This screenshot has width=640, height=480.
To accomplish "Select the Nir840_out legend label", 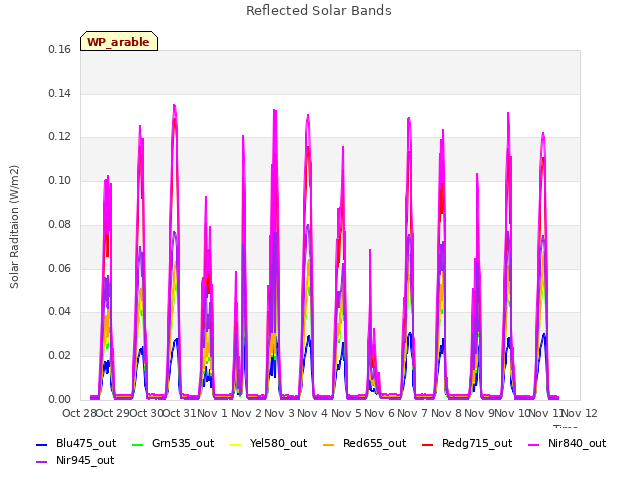I will [x=577, y=443].
